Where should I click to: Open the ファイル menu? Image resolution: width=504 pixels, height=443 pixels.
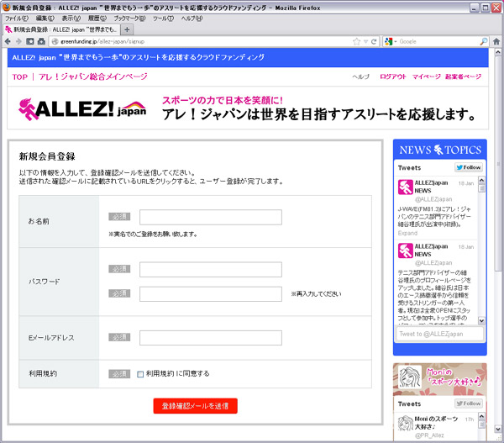pos(17,18)
